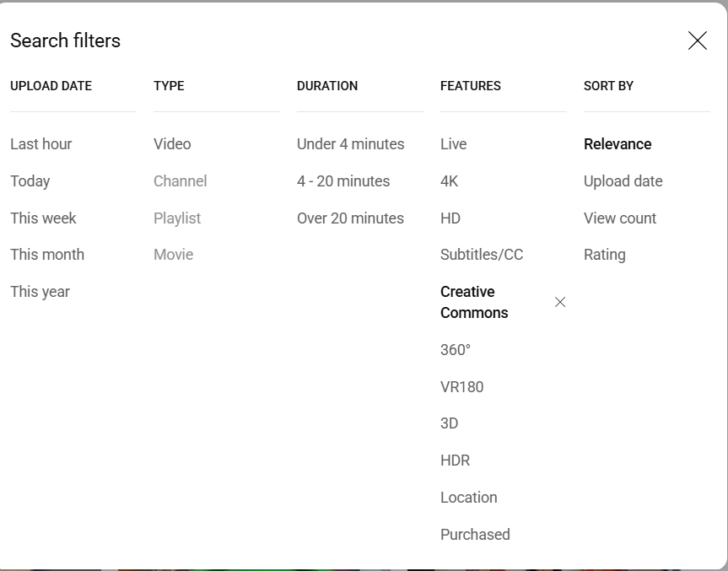Filter results to This year
Image resolution: width=728 pixels, height=571 pixels.
[40, 292]
